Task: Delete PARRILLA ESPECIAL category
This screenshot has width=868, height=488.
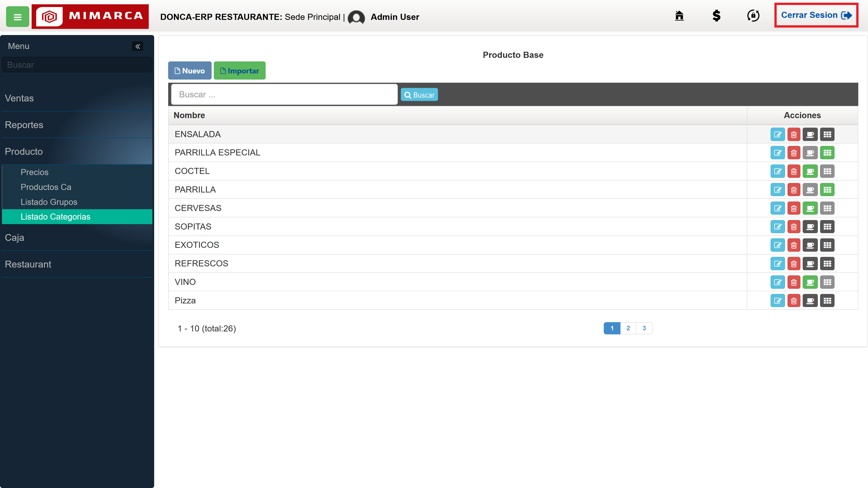Action: click(794, 153)
